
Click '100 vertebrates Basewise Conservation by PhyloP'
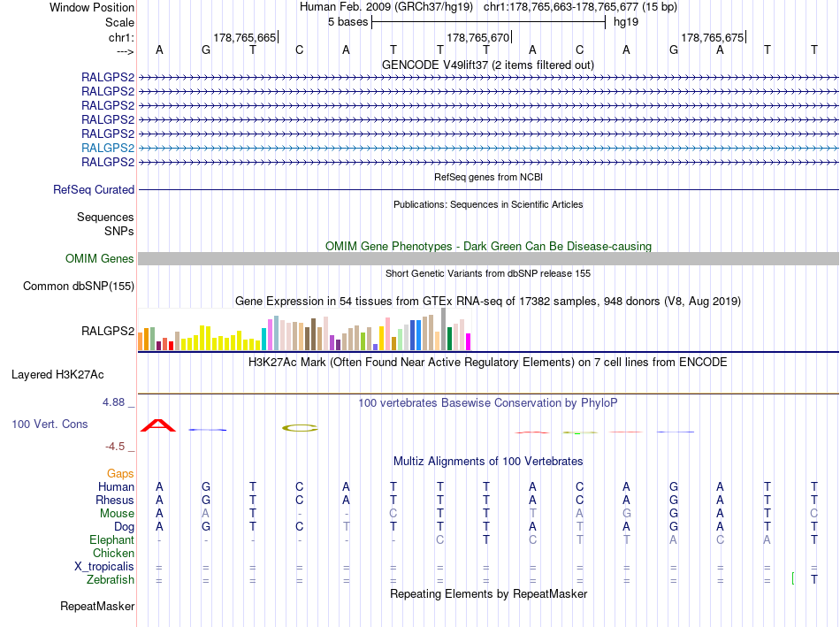click(487, 403)
